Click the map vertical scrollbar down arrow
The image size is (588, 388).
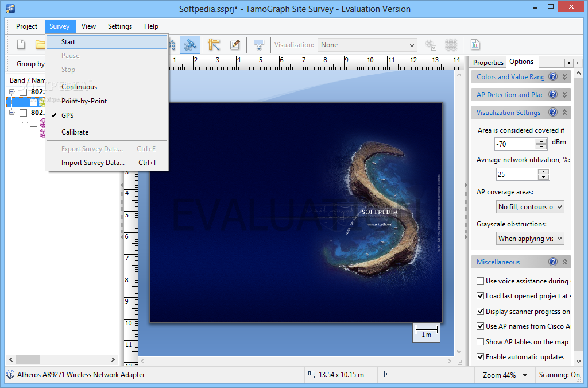coord(459,352)
